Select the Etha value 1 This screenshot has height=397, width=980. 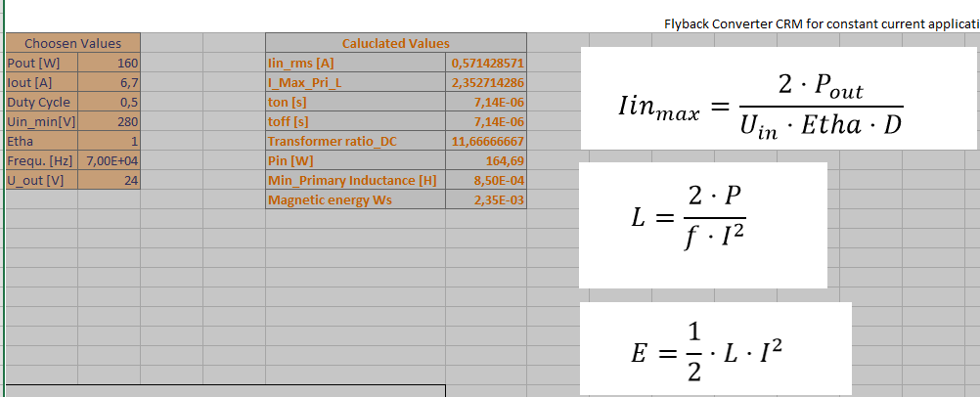tap(110, 141)
